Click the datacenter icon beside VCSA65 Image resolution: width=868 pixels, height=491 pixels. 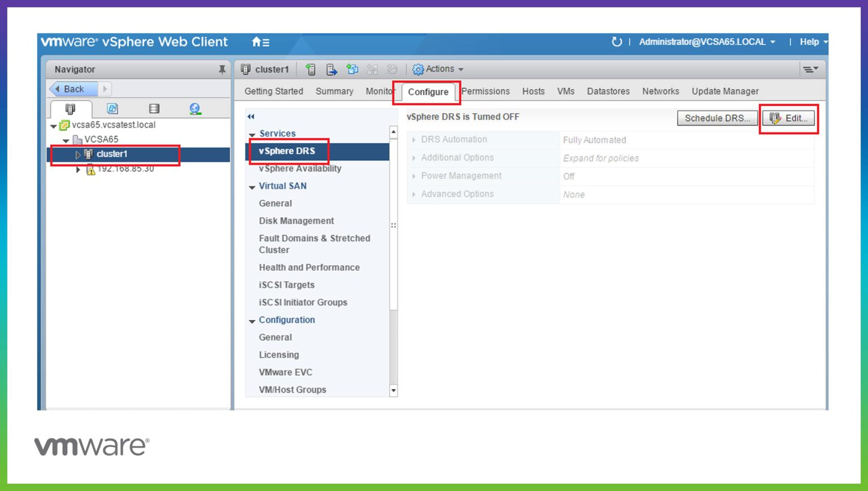pyautogui.click(x=77, y=140)
